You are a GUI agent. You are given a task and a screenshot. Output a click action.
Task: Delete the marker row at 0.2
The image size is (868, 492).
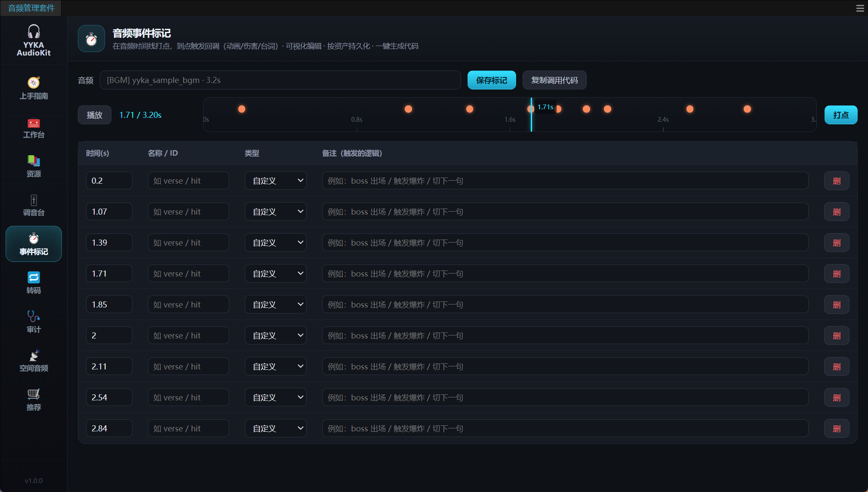pyautogui.click(x=837, y=181)
